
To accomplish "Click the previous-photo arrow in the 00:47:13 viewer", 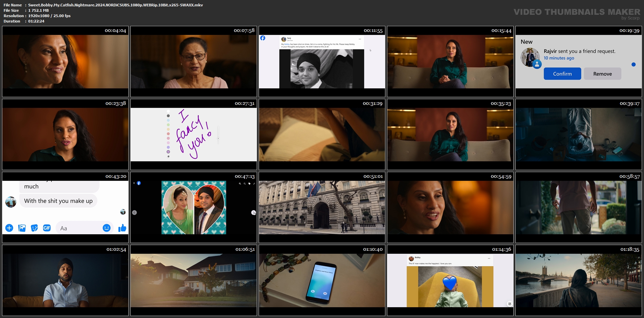I will 134,212.
